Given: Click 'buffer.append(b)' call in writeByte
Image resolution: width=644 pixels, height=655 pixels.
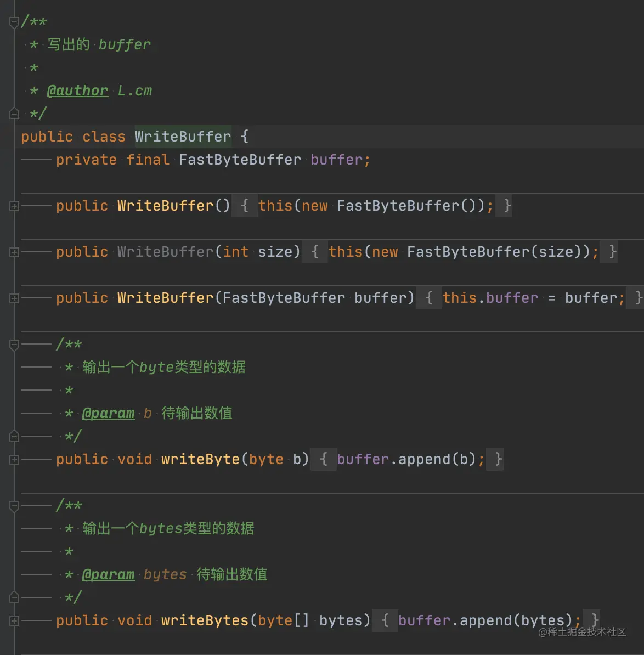Looking at the screenshot, I should coord(406,459).
